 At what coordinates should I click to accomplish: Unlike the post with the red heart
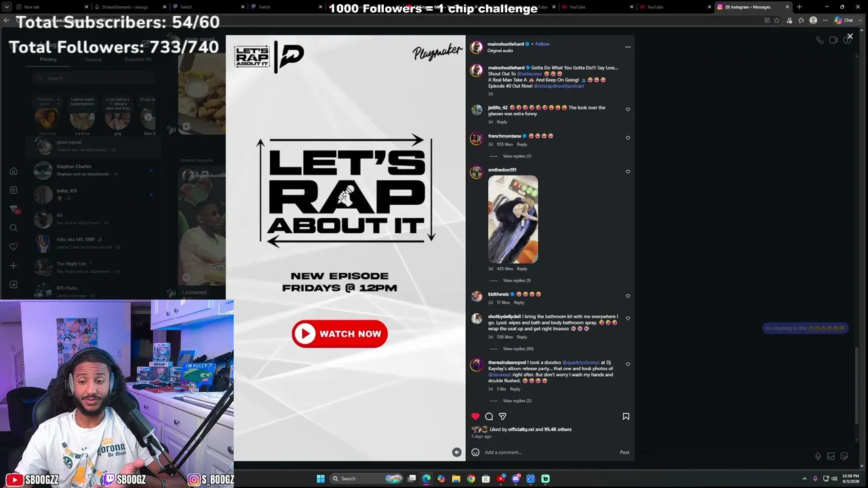(x=475, y=416)
